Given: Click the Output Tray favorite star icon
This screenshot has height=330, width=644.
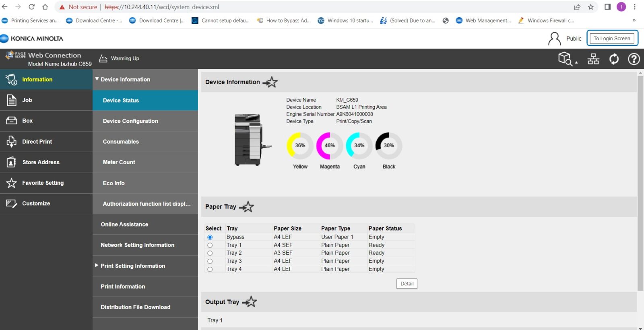Looking at the screenshot, I should click(x=250, y=302).
